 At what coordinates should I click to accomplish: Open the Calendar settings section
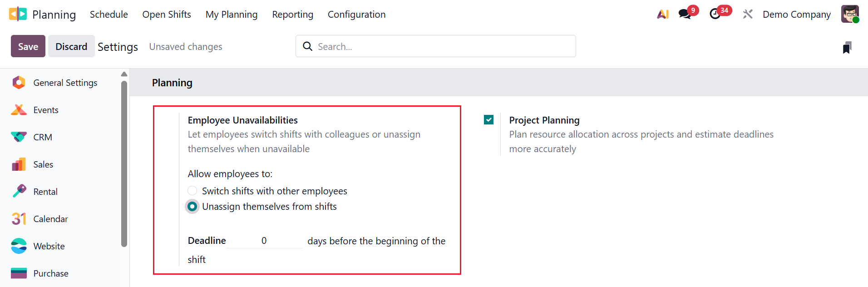50,218
